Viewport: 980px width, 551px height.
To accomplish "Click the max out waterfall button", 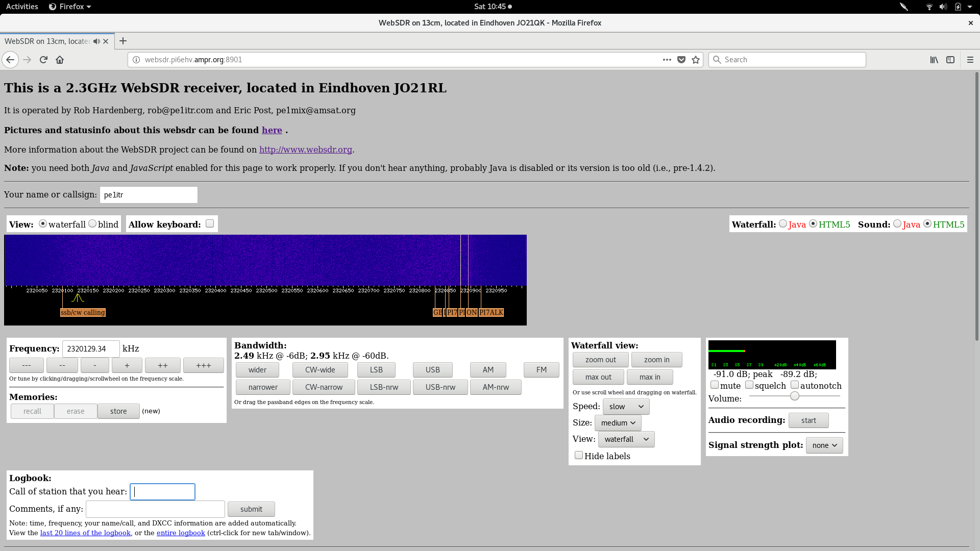I will (598, 377).
